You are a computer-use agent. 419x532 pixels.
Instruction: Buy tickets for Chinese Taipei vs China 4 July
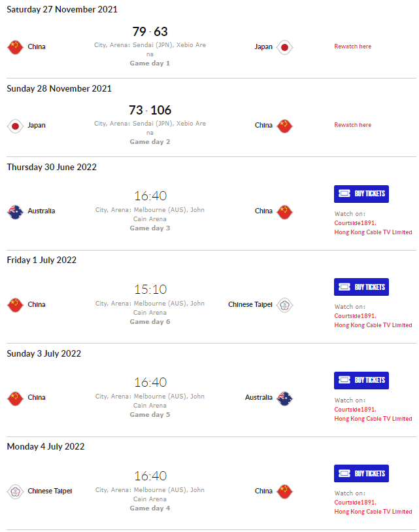click(x=361, y=473)
